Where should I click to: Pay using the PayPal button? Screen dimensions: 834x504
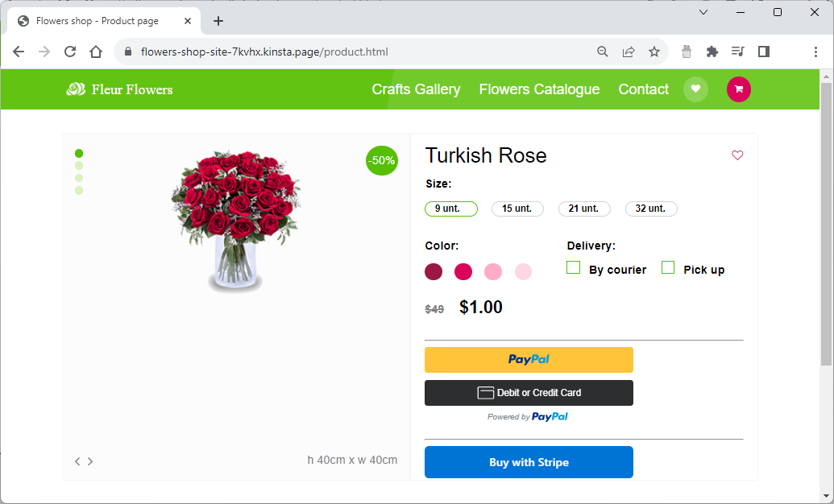coord(529,360)
